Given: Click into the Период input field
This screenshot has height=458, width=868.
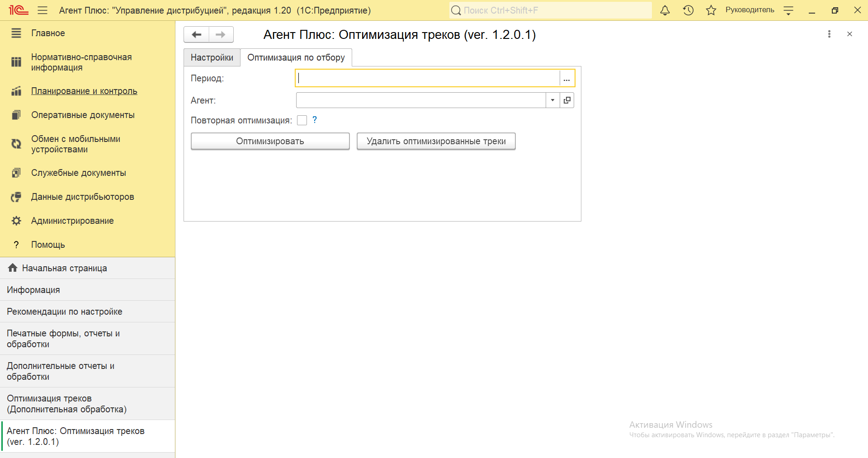Looking at the screenshot, I should (x=427, y=78).
